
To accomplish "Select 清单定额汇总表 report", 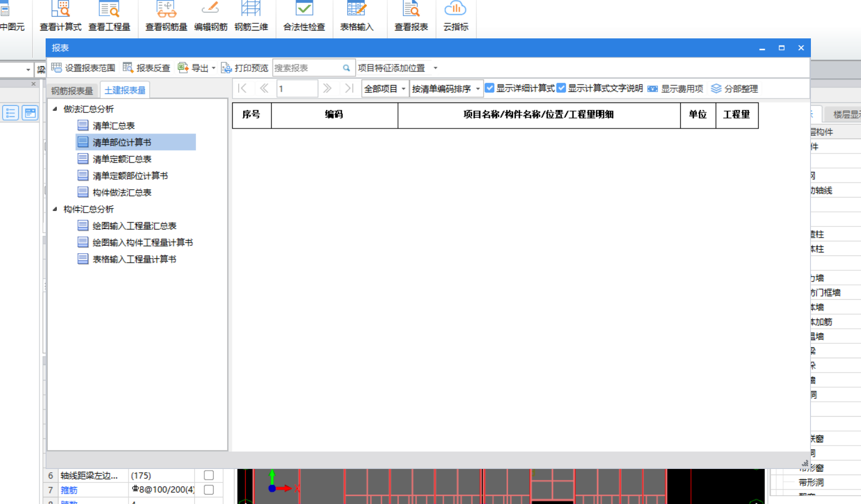I will (x=122, y=159).
